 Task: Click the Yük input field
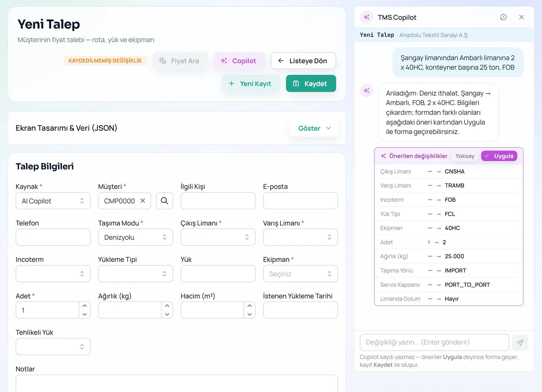click(218, 274)
